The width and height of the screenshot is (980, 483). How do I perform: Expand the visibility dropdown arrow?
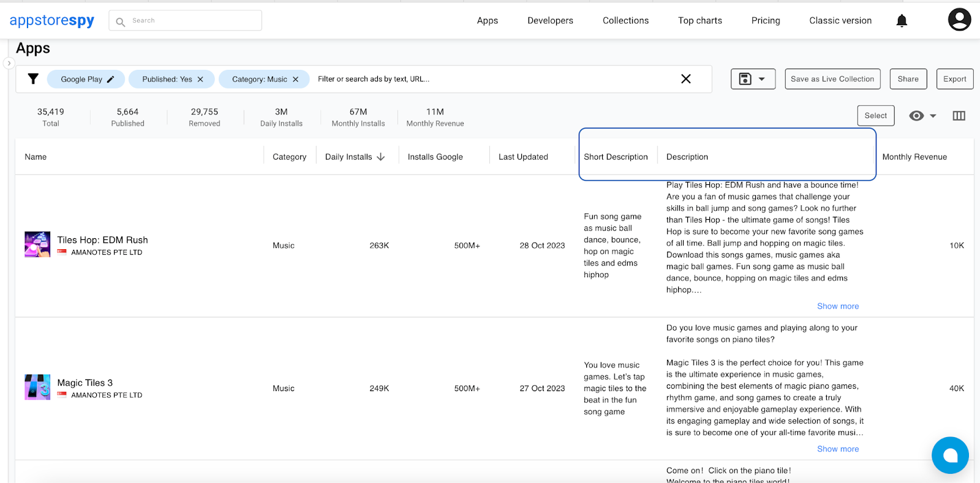933,116
